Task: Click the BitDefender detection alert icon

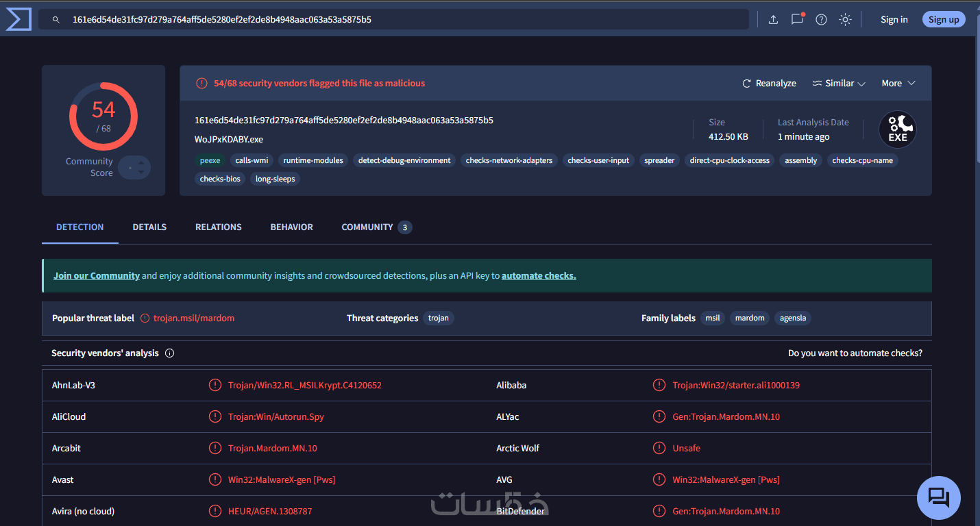Action: tap(659, 512)
